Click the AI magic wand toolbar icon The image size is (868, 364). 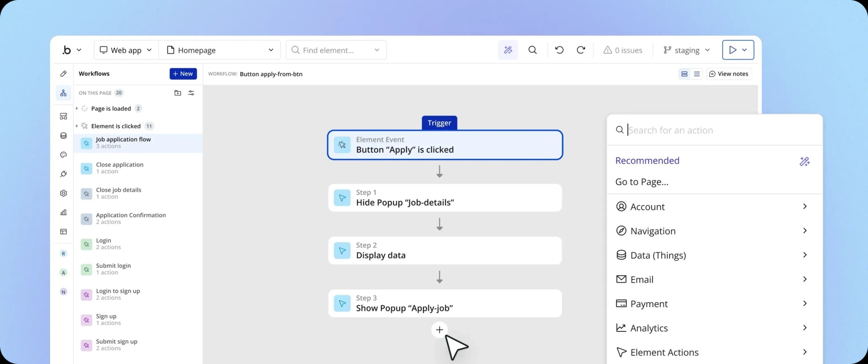[508, 50]
